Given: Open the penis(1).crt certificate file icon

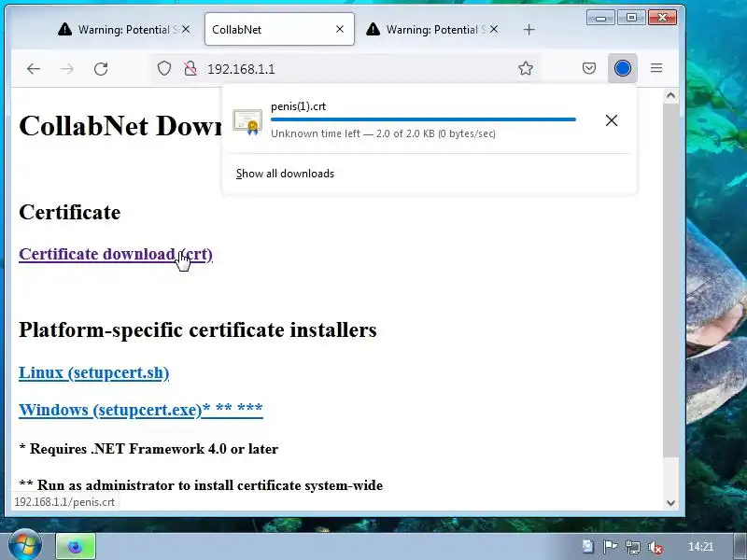Looking at the screenshot, I should [x=247, y=122].
